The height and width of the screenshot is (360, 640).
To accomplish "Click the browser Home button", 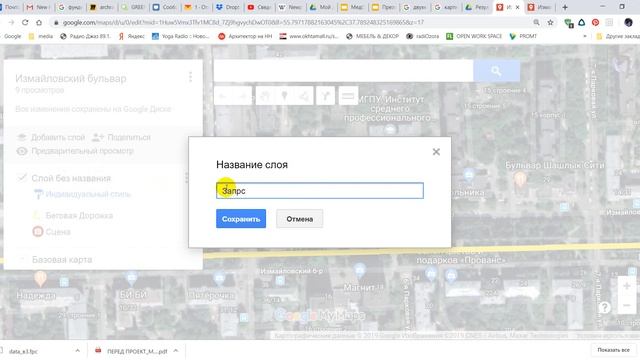I will tap(39, 22).
